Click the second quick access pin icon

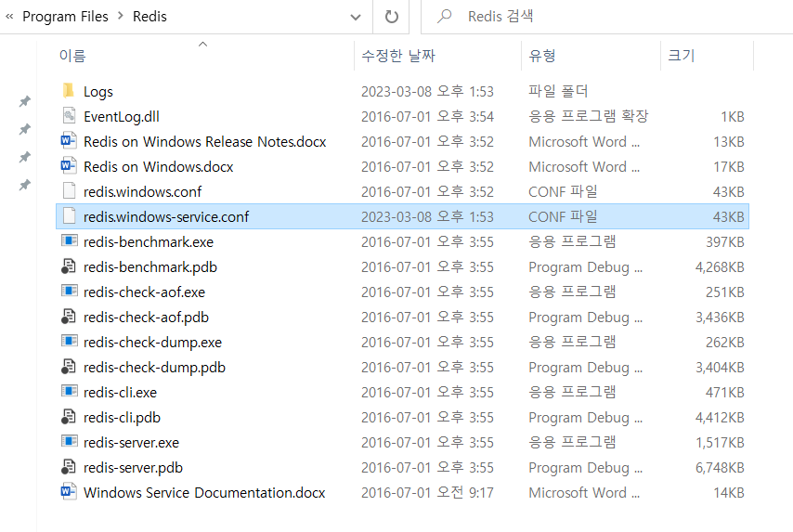(x=24, y=129)
